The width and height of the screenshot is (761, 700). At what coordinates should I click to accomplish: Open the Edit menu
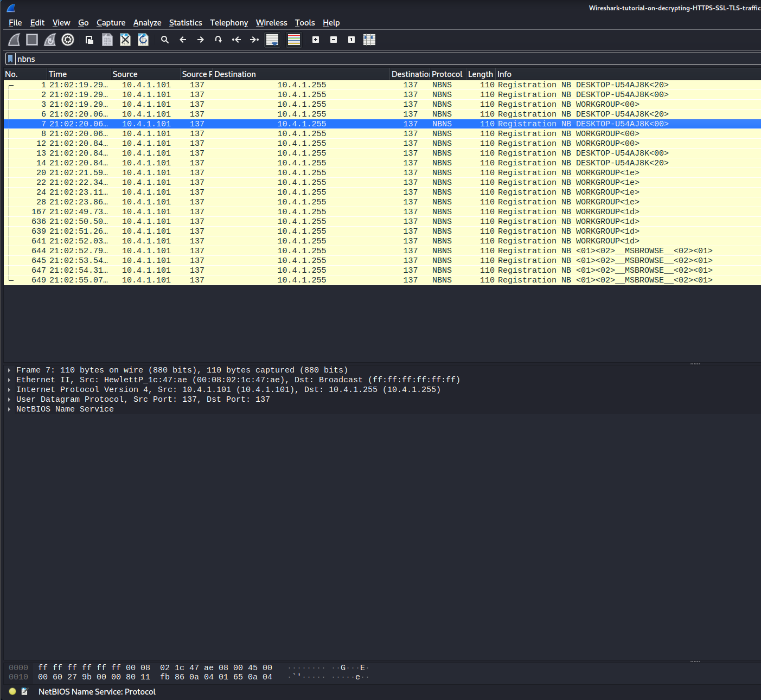coord(37,23)
